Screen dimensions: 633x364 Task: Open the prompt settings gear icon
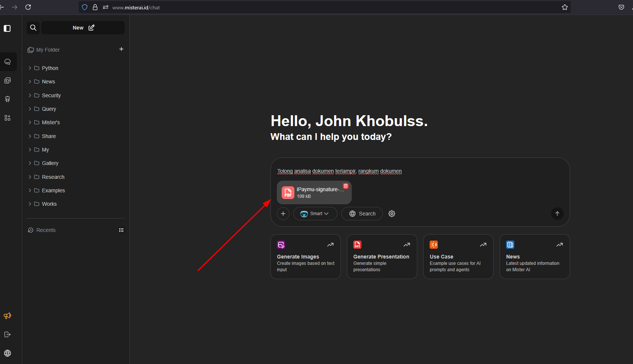(x=392, y=214)
